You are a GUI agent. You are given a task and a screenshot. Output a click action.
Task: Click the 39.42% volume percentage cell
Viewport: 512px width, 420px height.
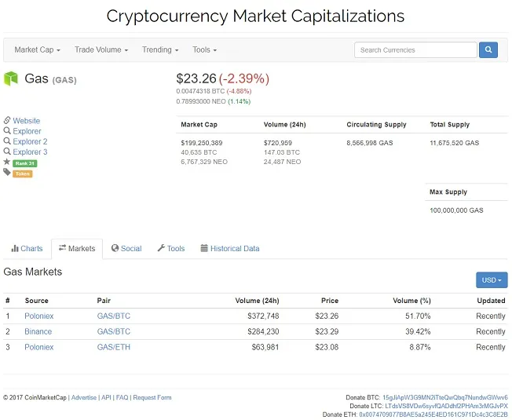pos(418,331)
